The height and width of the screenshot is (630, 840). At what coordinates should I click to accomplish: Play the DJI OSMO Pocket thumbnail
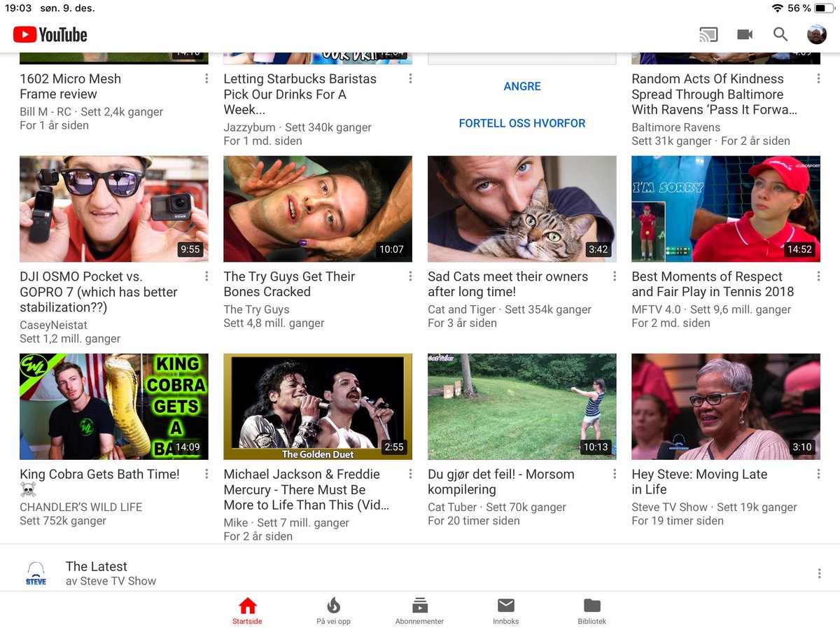click(x=114, y=209)
